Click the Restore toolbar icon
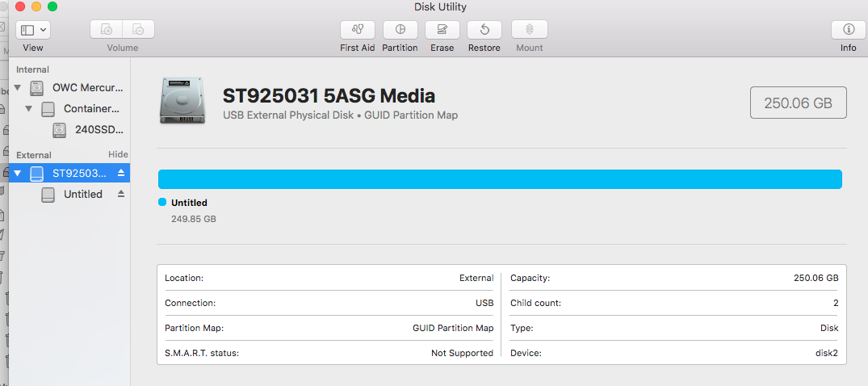 pyautogui.click(x=484, y=29)
